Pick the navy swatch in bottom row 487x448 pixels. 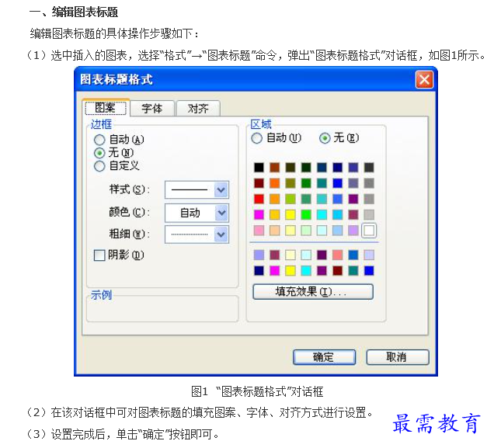pyautogui.click(x=259, y=271)
